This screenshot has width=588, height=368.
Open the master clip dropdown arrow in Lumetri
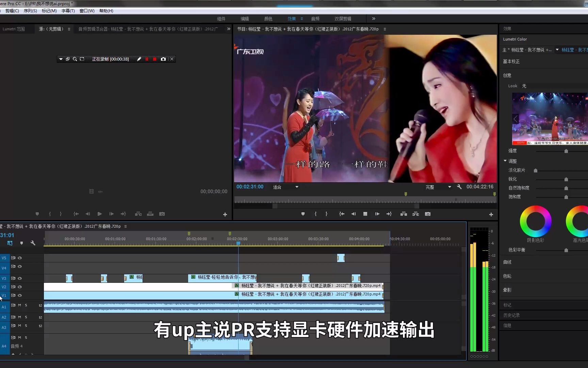pos(557,50)
